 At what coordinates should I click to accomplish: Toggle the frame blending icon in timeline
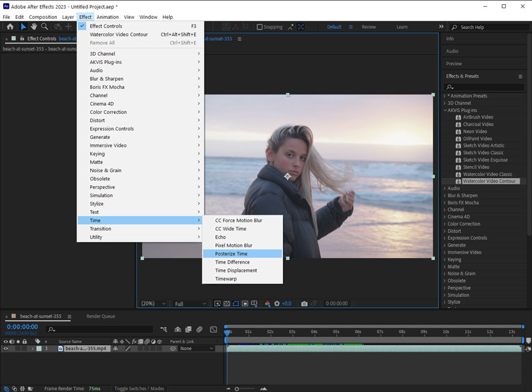188,329
